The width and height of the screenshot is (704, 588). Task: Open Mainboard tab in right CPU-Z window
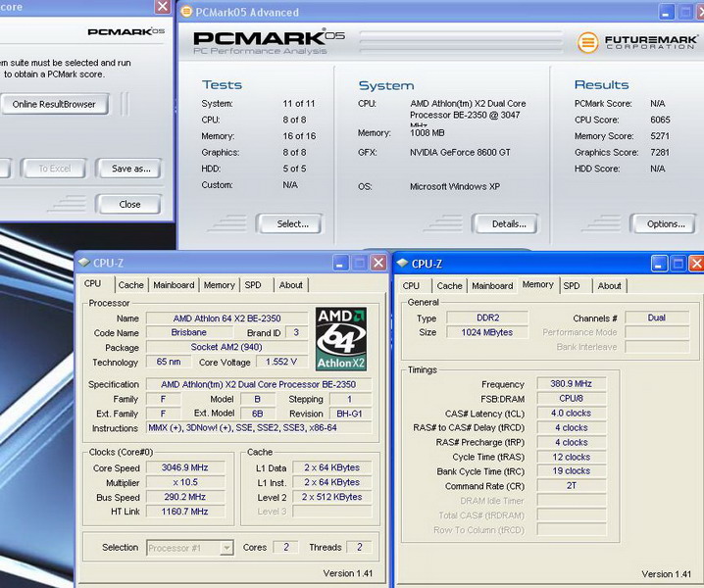(x=492, y=286)
